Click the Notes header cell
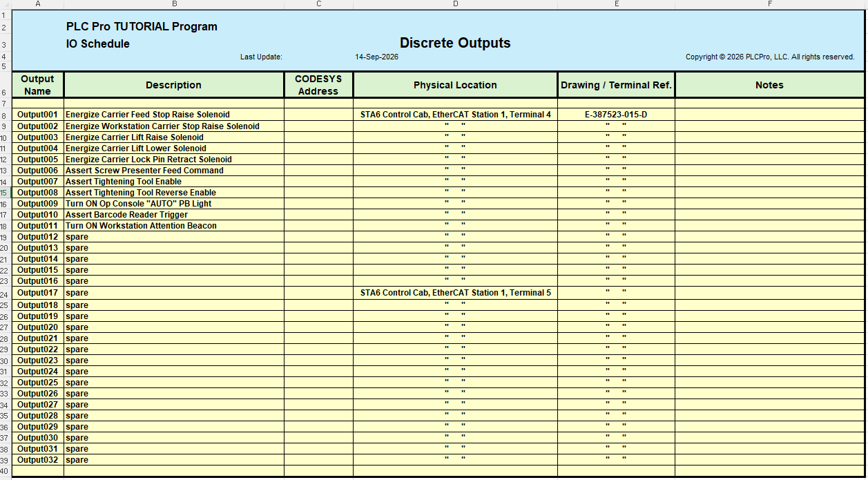868x480 pixels. [769, 85]
